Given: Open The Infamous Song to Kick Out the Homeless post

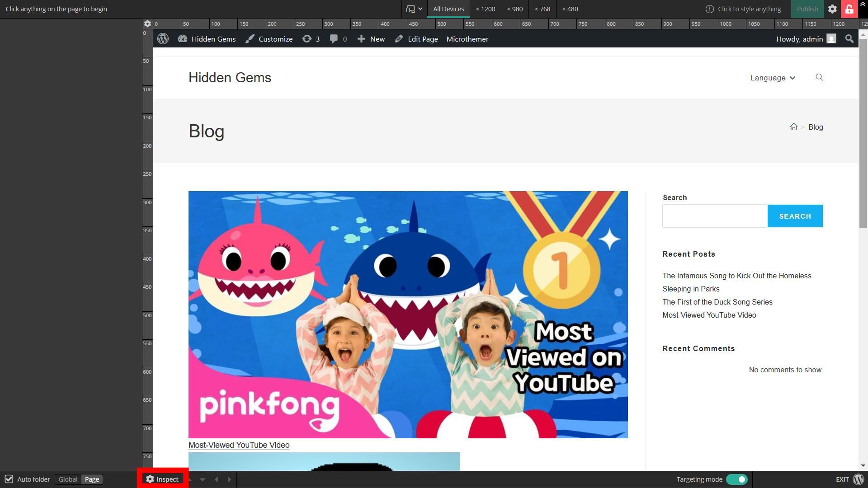Looking at the screenshot, I should click(x=737, y=282).
